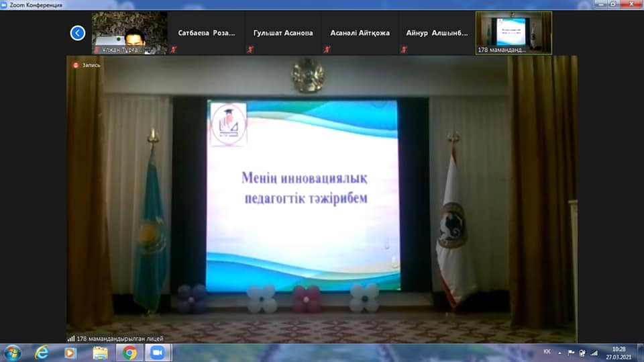Open the Zoom app from taskbar

tap(158, 353)
